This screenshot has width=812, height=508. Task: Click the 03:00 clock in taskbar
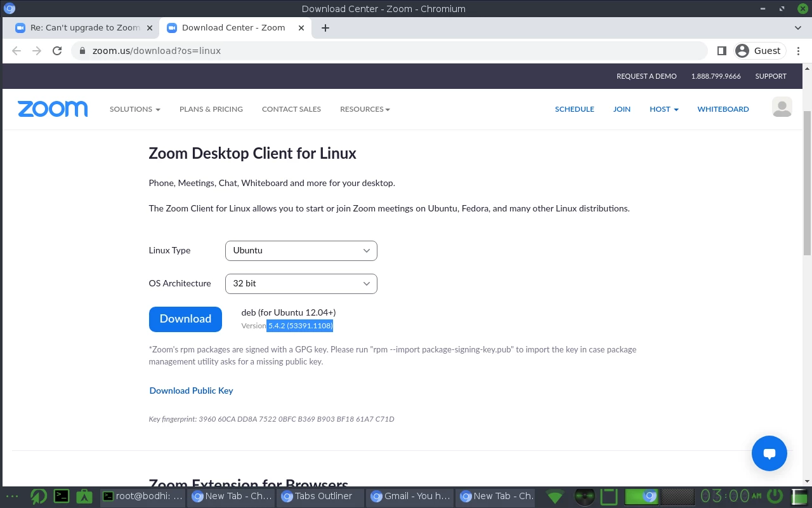pyautogui.click(x=731, y=496)
